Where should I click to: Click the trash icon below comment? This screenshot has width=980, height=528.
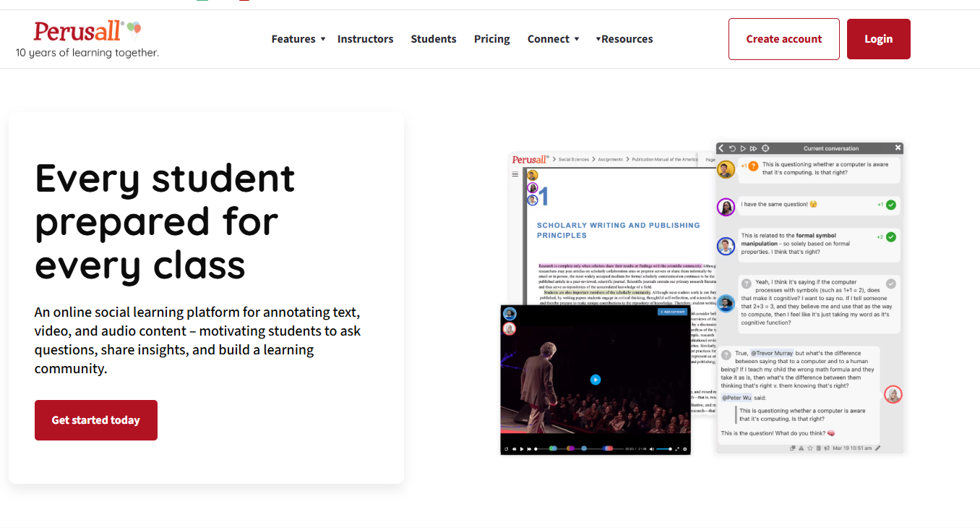click(818, 448)
